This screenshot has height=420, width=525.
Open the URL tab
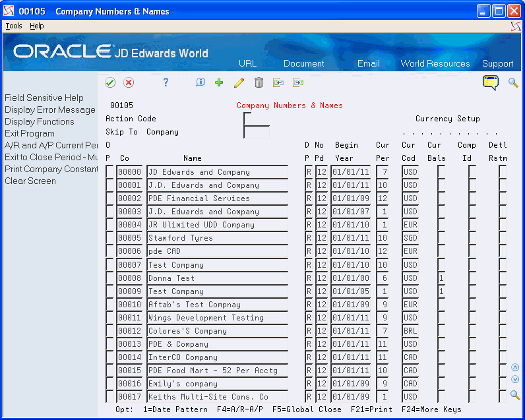[248, 63]
